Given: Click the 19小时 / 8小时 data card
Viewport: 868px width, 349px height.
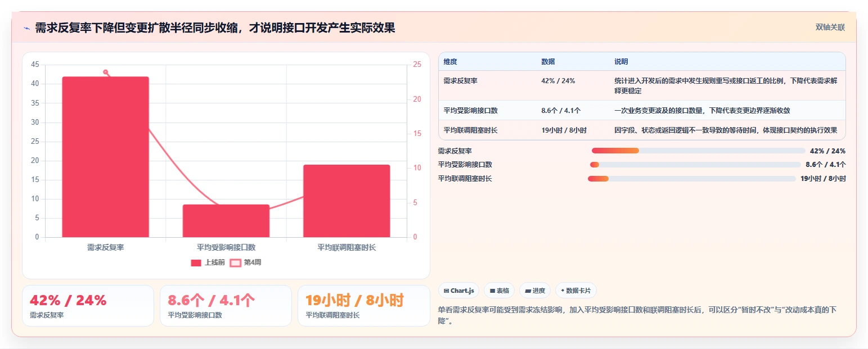Looking at the screenshot, I should (x=363, y=306).
